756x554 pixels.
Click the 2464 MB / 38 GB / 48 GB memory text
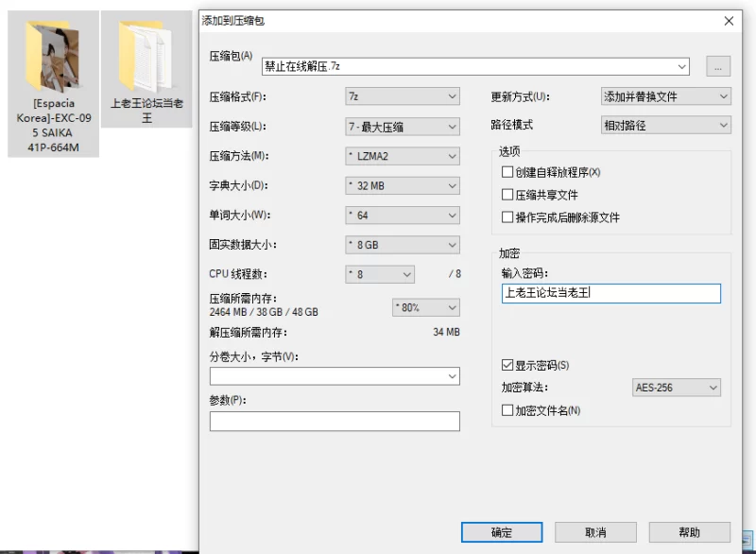264,312
